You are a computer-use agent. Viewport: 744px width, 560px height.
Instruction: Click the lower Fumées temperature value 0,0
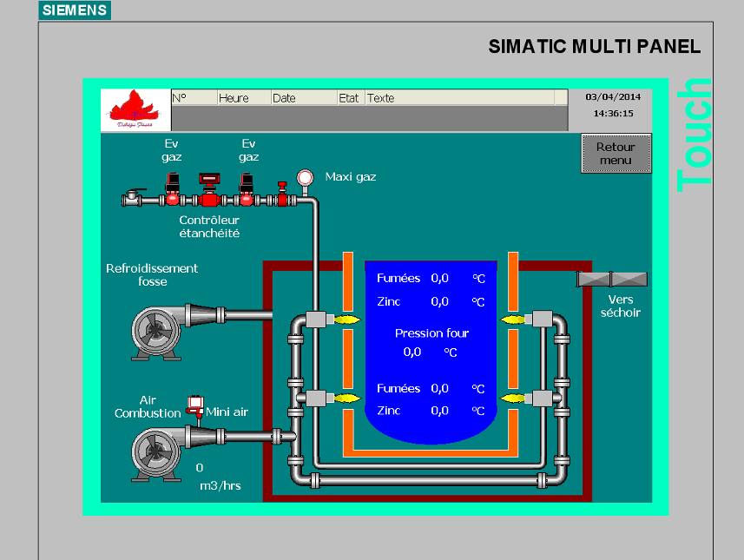440,388
